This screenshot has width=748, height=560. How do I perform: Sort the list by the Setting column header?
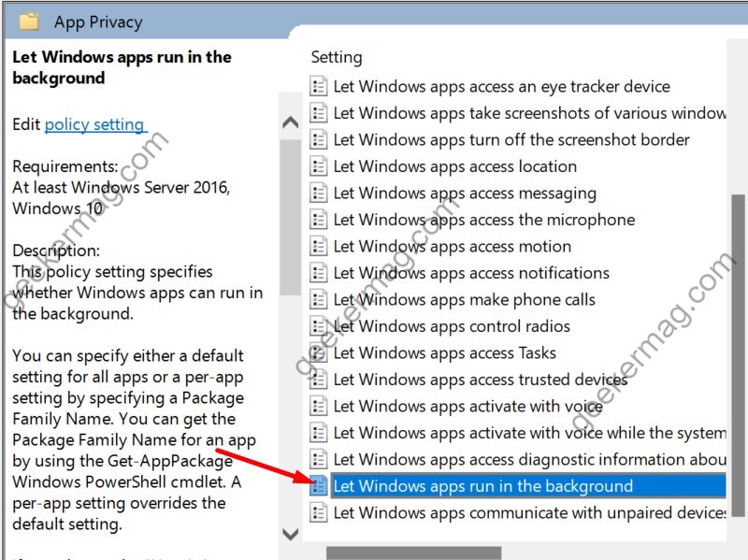click(x=337, y=57)
